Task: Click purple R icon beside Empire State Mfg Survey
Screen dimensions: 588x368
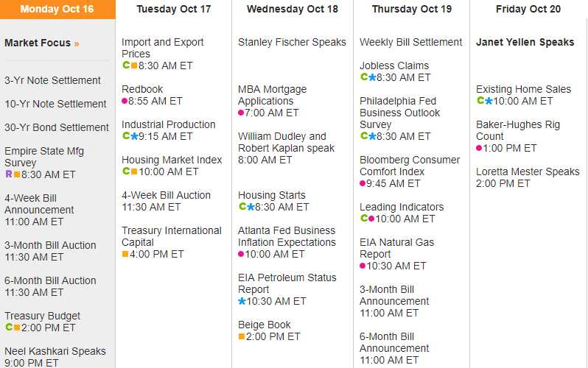Action: [x=8, y=174]
